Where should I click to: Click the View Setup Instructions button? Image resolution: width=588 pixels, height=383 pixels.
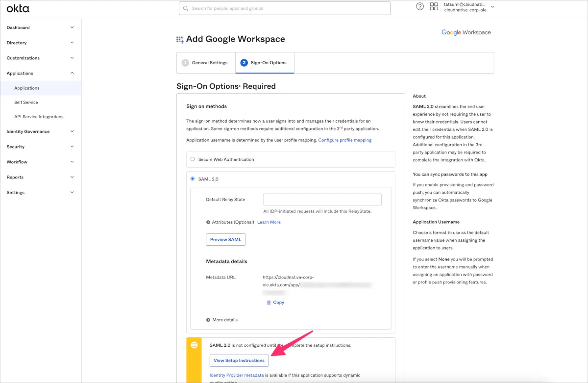pos(239,360)
